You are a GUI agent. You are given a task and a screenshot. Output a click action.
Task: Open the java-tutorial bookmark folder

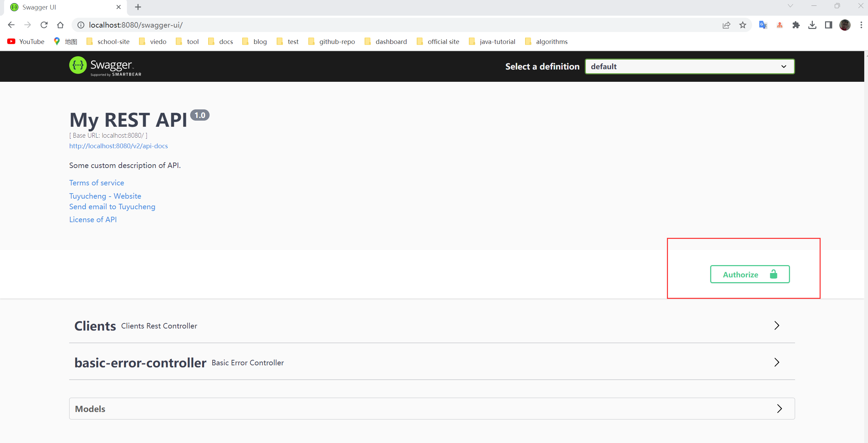[492, 42]
